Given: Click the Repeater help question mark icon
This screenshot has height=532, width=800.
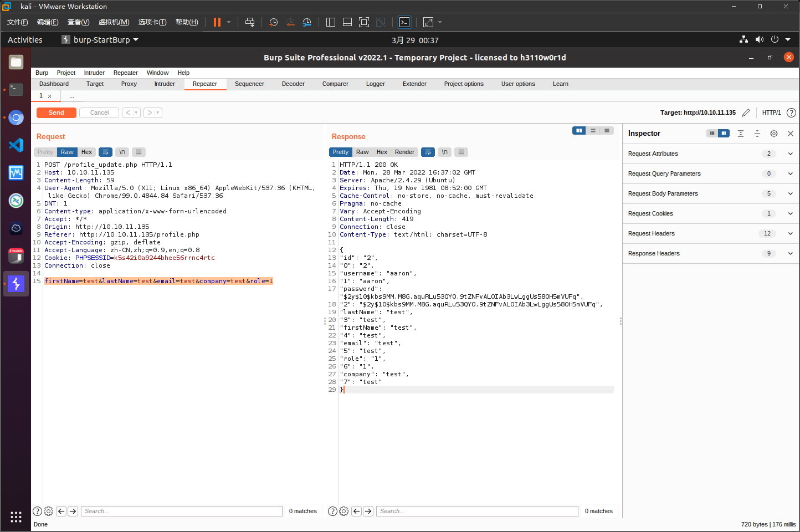Looking at the screenshot, I should pos(791,112).
